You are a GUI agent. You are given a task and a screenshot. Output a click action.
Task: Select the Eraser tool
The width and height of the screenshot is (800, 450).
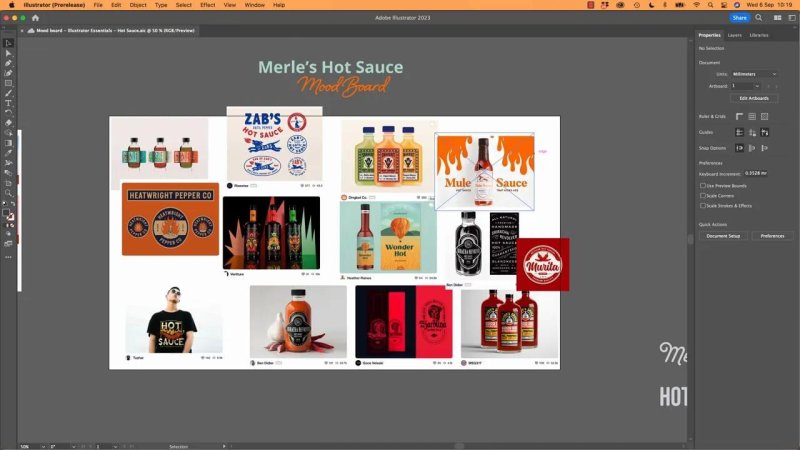point(8,123)
